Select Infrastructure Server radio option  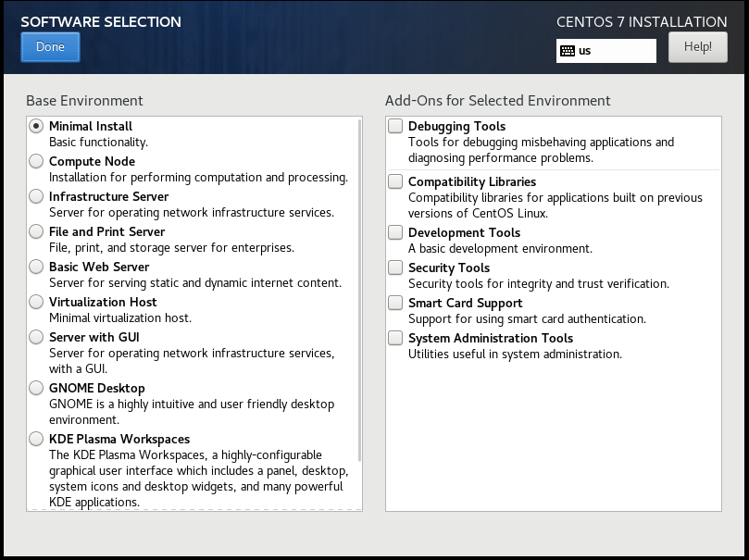pos(36,196)
